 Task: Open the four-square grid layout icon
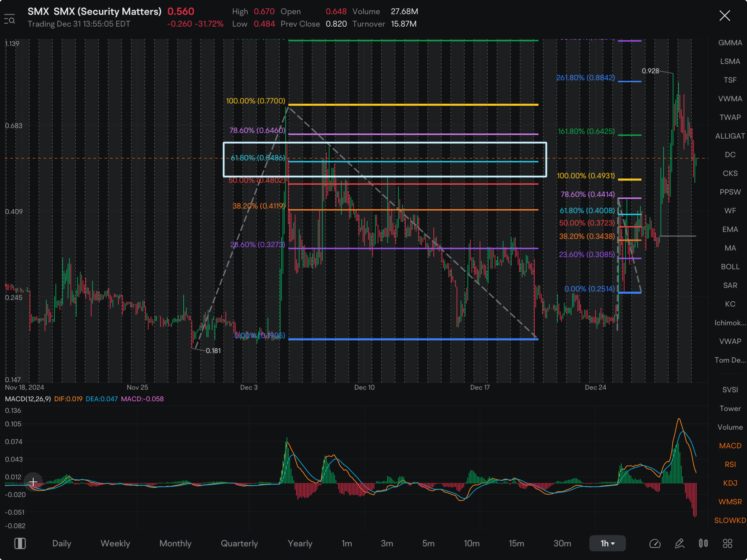728,543
